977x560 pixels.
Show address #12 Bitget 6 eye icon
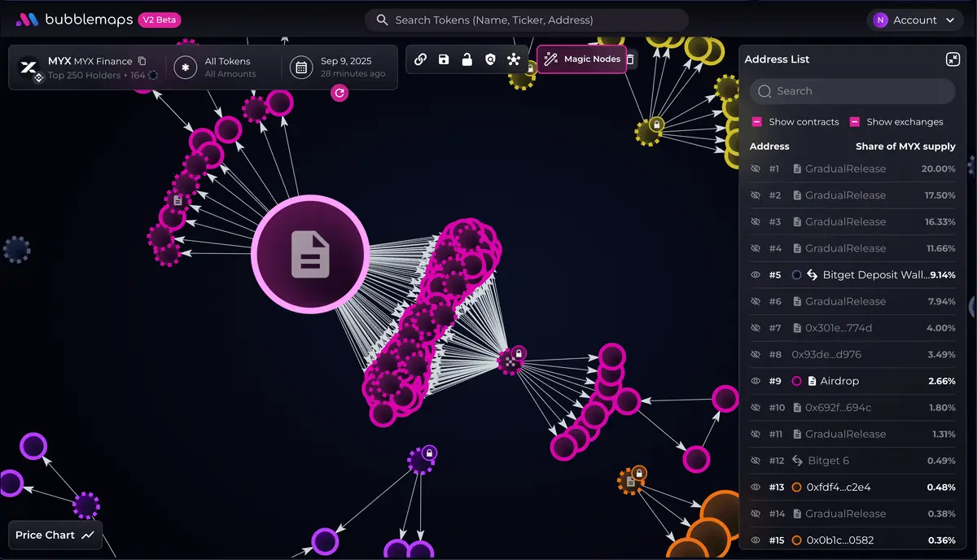click(x=755, y=461)
